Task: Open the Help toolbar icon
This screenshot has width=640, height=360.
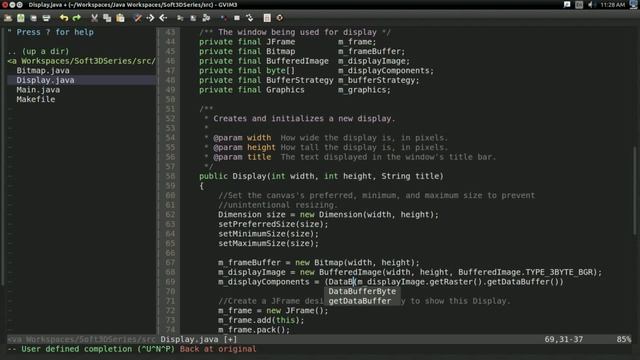Action: 267,18
